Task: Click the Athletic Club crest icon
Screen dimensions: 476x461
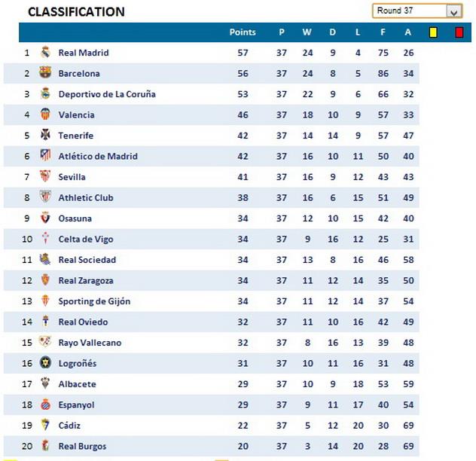Action: coord(45,197)
